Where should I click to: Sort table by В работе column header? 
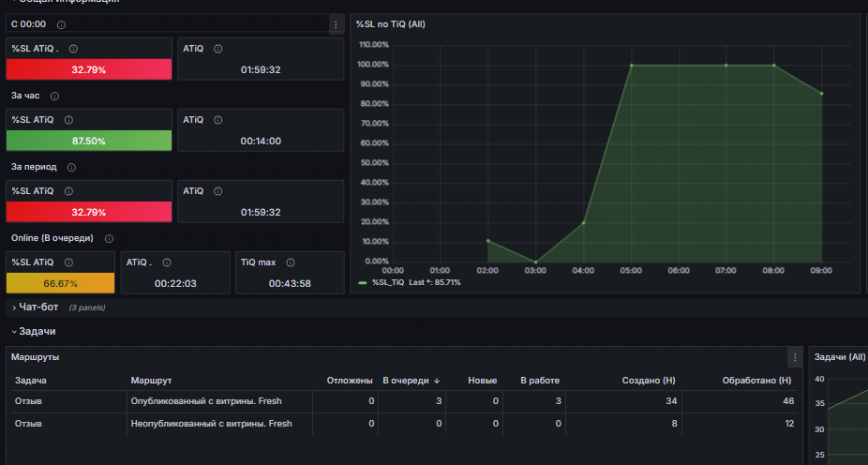click(x=540, y=381)
